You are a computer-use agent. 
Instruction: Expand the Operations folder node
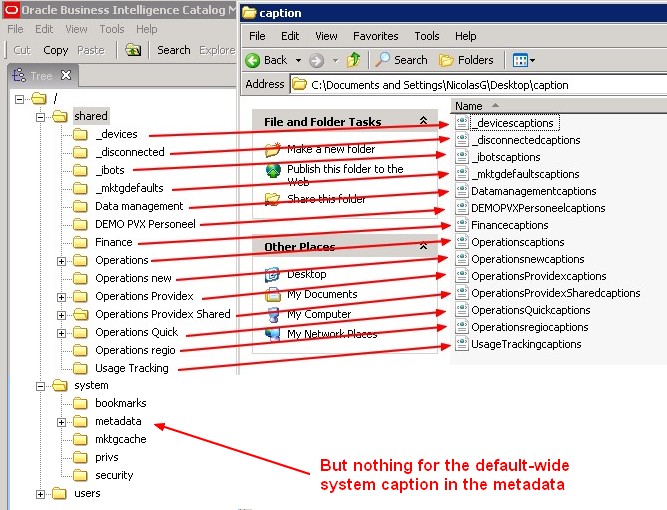[61, 261]
